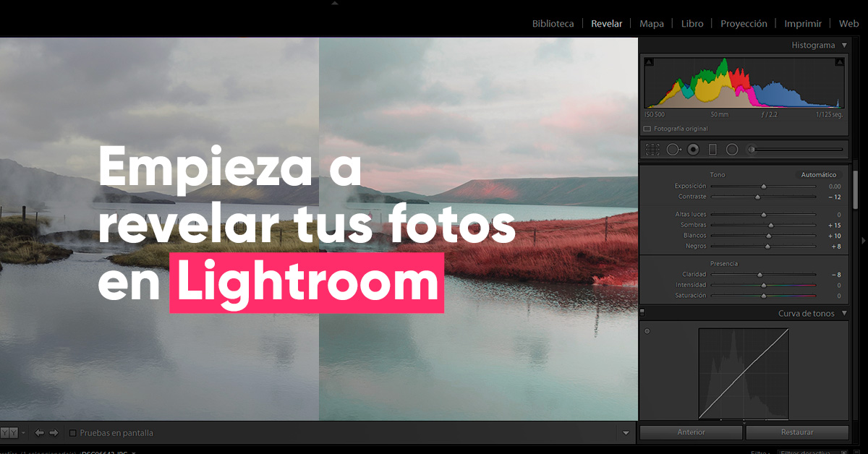
Task: Click the Claridad slider handle
Action: 759,275
